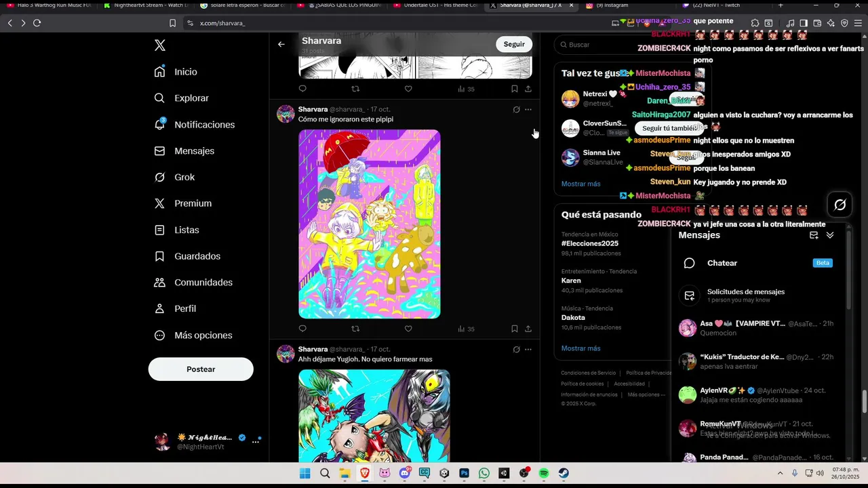Collapse the Mensajes panel with chevrons
868x488 pixels.
[830, 235]
